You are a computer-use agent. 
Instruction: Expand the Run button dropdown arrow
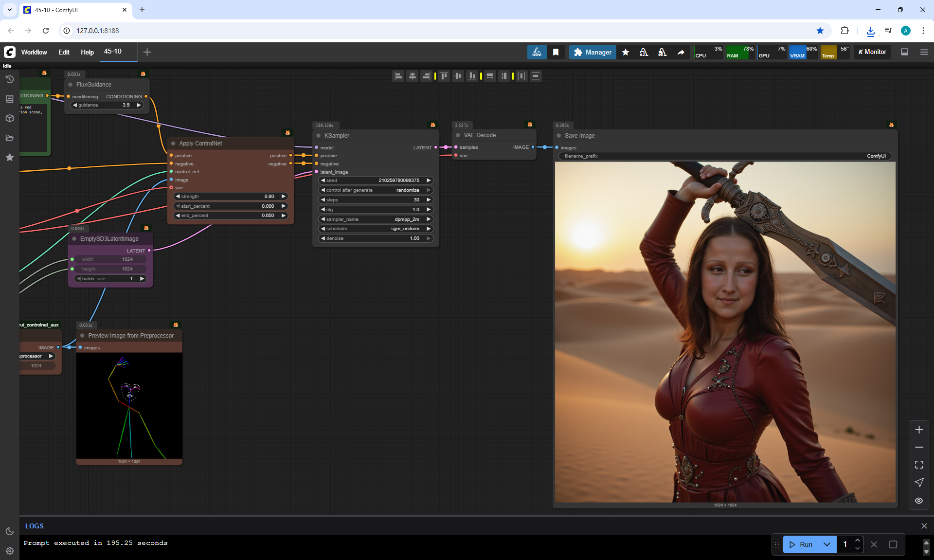[826, 544]
